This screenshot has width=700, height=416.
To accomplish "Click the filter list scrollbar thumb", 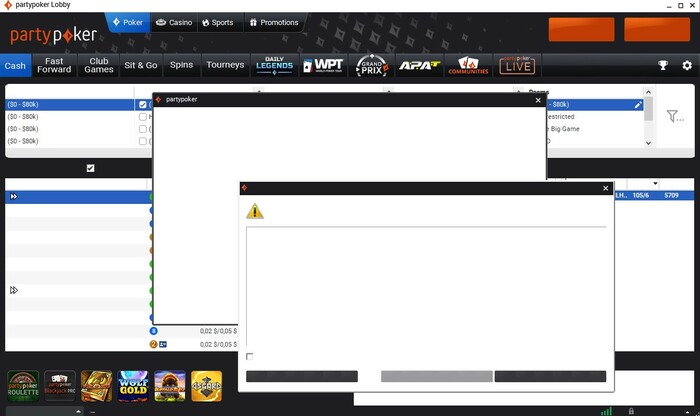I will 648,109.
